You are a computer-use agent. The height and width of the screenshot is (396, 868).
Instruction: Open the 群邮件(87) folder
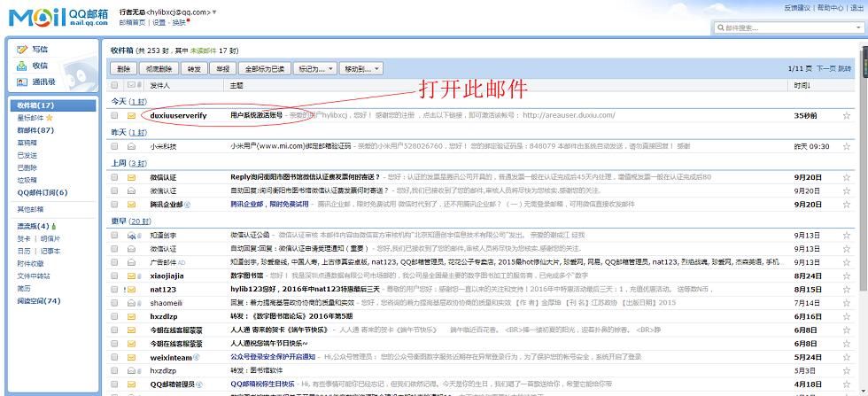(35, 130)
